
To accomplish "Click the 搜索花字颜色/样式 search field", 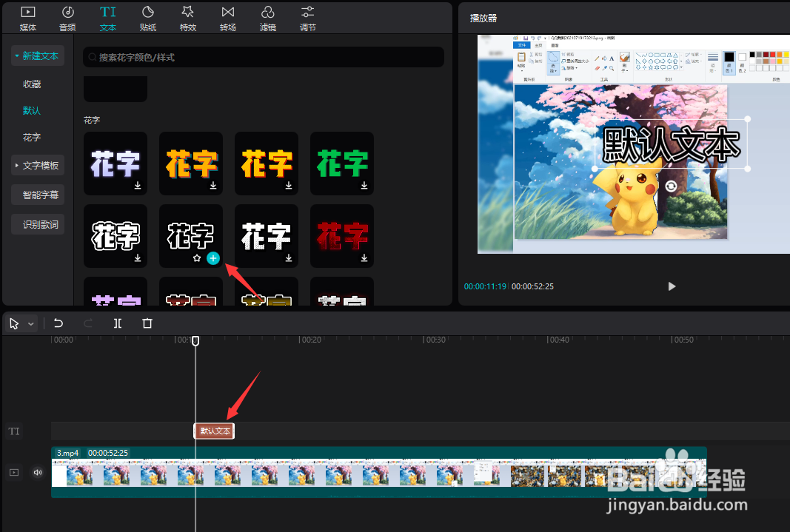I will tap(264, 58).
